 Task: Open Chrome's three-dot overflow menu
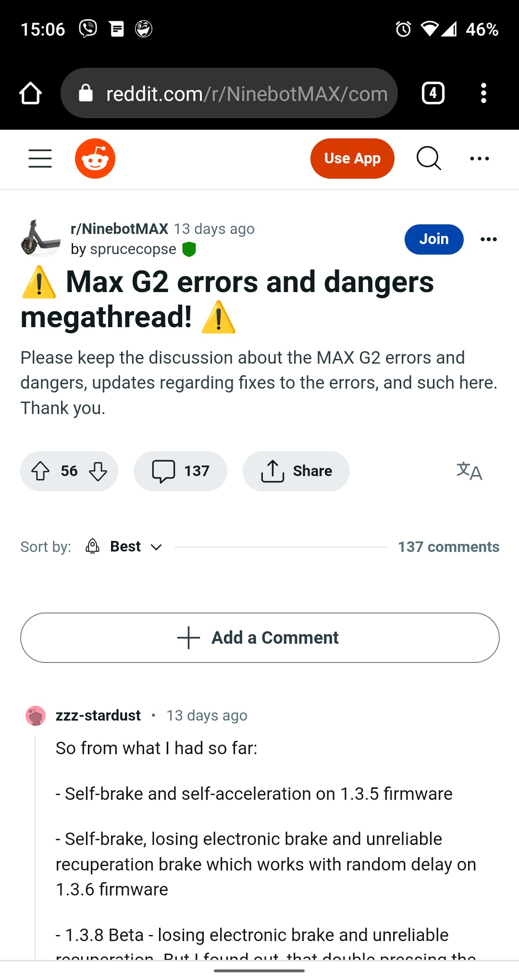[x=483, y=93]
